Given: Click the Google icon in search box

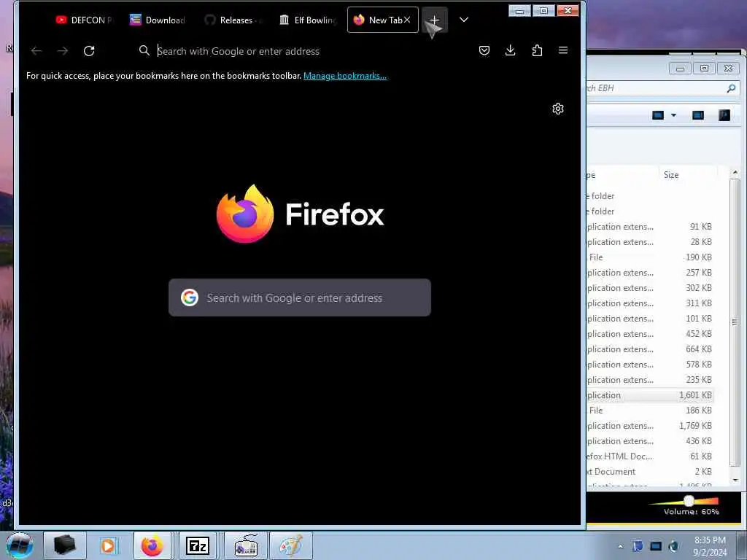Looking at the screenshot, I should coord(190,297).
